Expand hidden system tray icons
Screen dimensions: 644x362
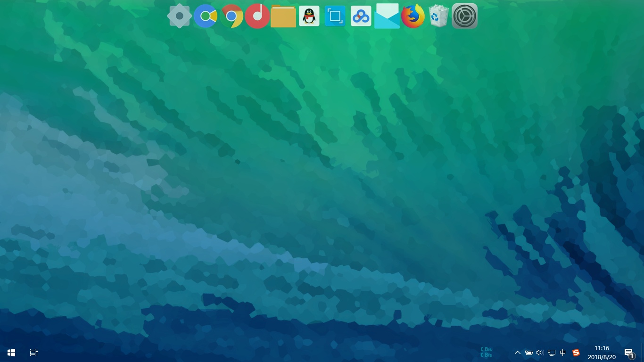518,353
